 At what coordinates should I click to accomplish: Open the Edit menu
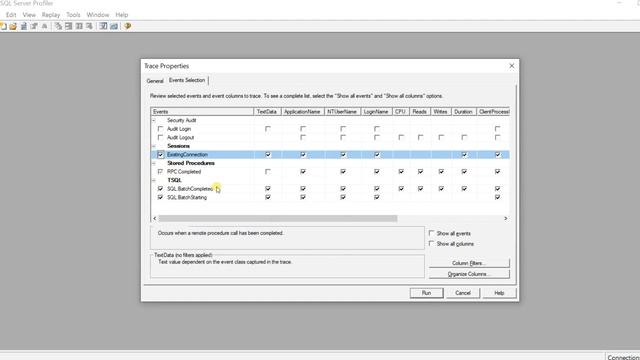click(11, 15)
